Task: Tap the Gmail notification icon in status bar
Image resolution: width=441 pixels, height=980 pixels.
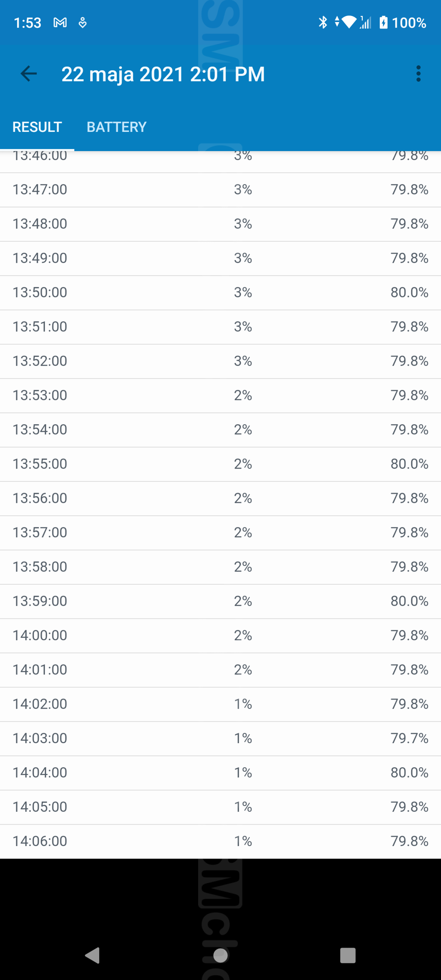Action: pyautogui.click(x=60, y=22)
